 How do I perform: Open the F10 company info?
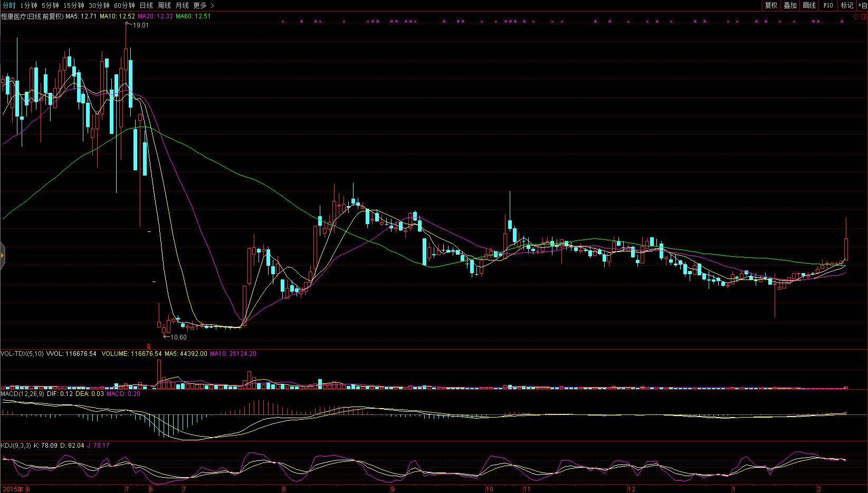828,5
